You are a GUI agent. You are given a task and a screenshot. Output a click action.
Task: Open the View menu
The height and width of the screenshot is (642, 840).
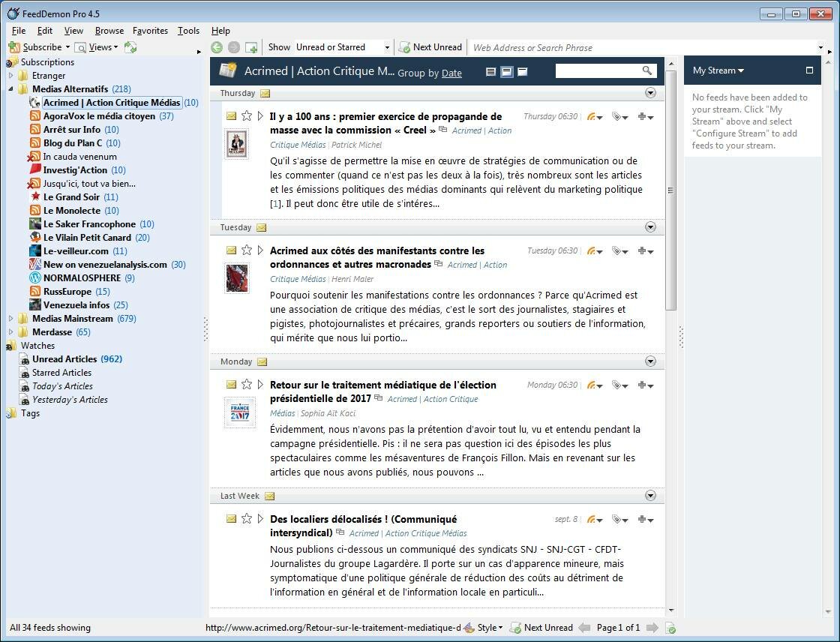(73, 31)
